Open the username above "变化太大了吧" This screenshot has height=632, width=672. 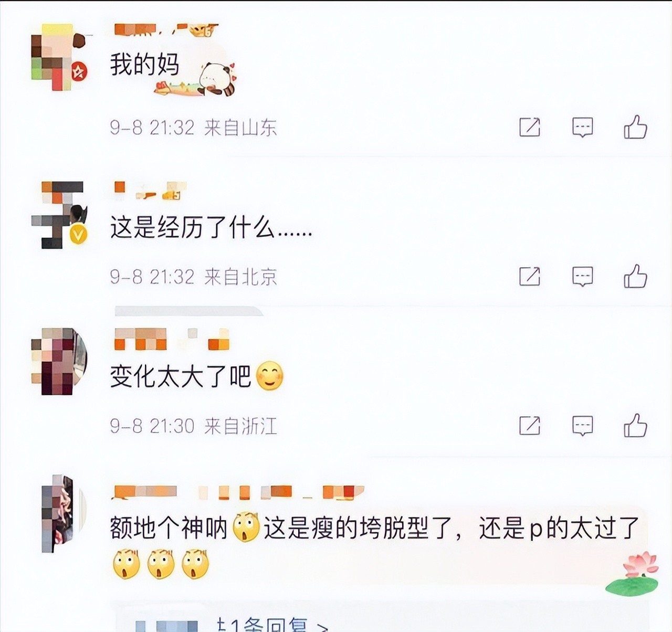click(x=172, y=339)
